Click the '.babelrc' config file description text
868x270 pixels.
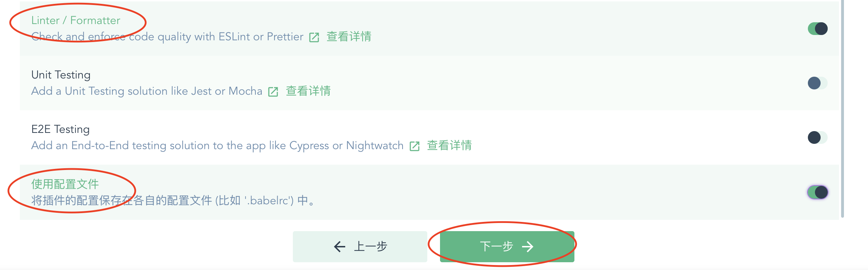click(x=173, y=201)
